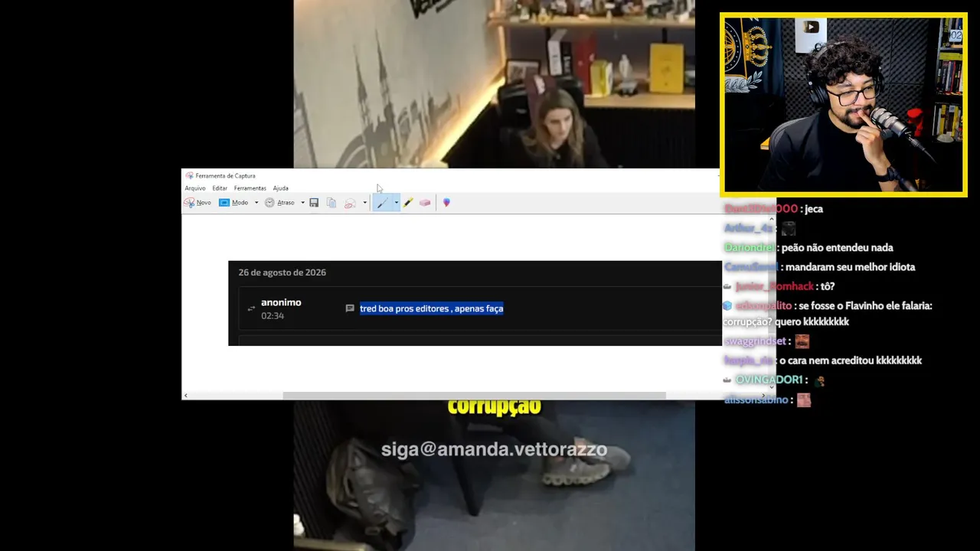Expand the send snip dropdown arrow

point(364,203)
